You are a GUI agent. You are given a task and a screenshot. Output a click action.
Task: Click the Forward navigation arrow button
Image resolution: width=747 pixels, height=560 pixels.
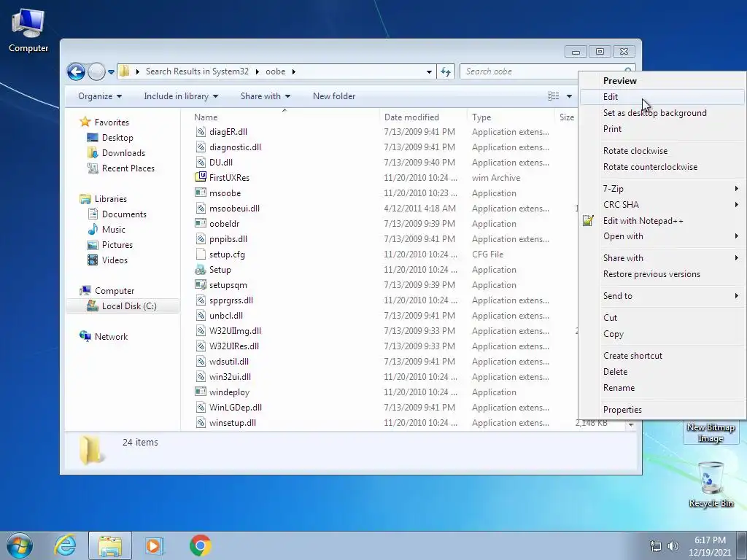(97, 72)
